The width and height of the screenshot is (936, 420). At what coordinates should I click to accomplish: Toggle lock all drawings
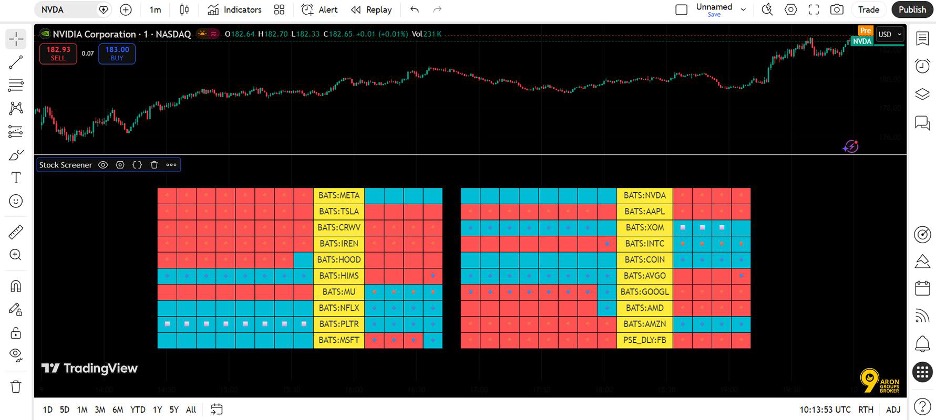click(16, 332)
